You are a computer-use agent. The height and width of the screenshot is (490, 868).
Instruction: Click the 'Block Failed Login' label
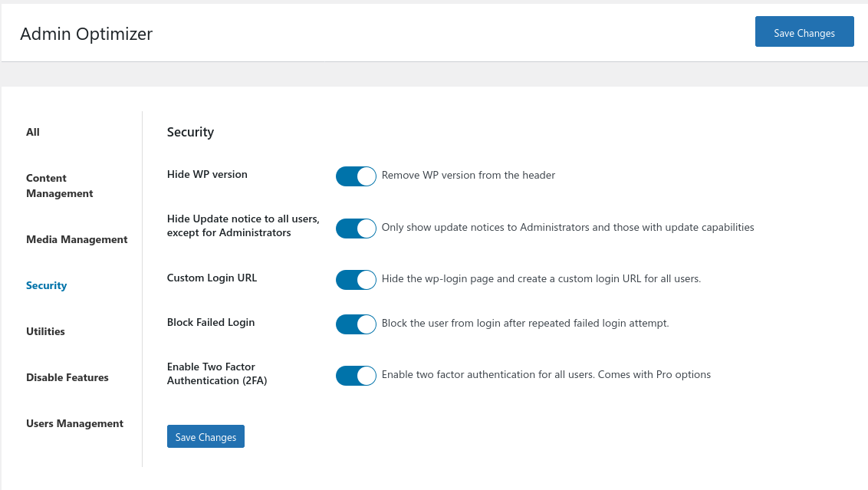click(x=211, y=322)
